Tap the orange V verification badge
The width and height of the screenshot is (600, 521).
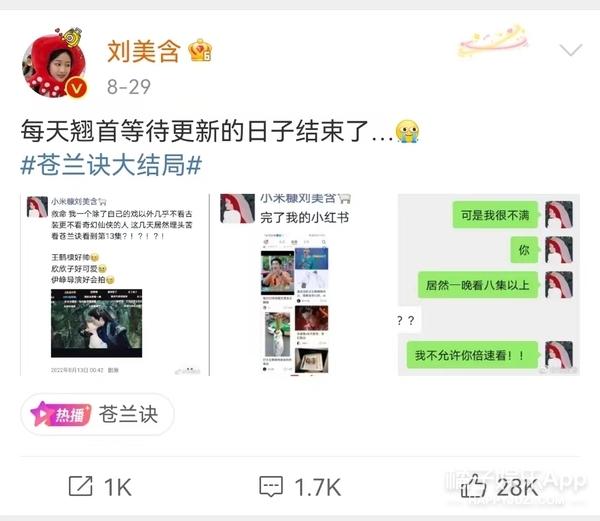click(76, 88)
